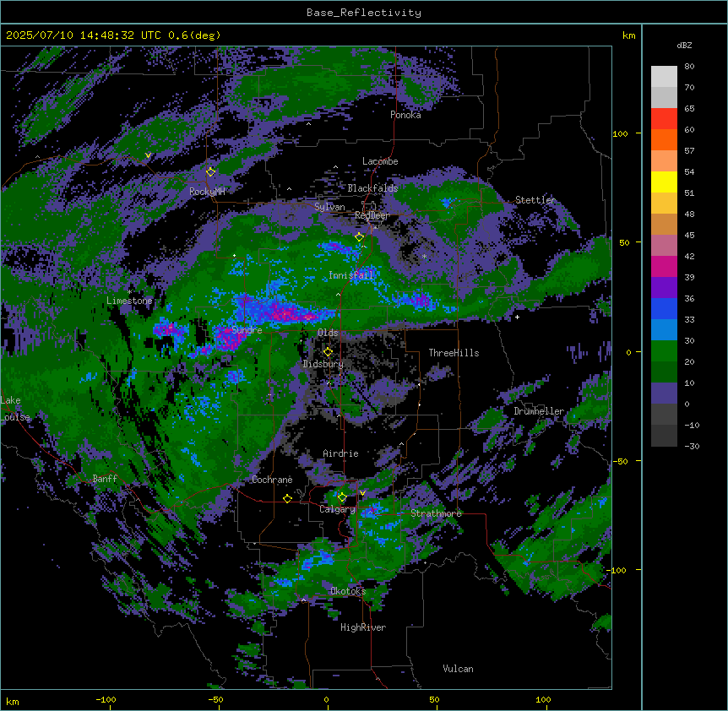This screenshot has height=711, width=728.
Task: Select the HighRiver label
Action: pyautogui.click(x=363, y=627)
